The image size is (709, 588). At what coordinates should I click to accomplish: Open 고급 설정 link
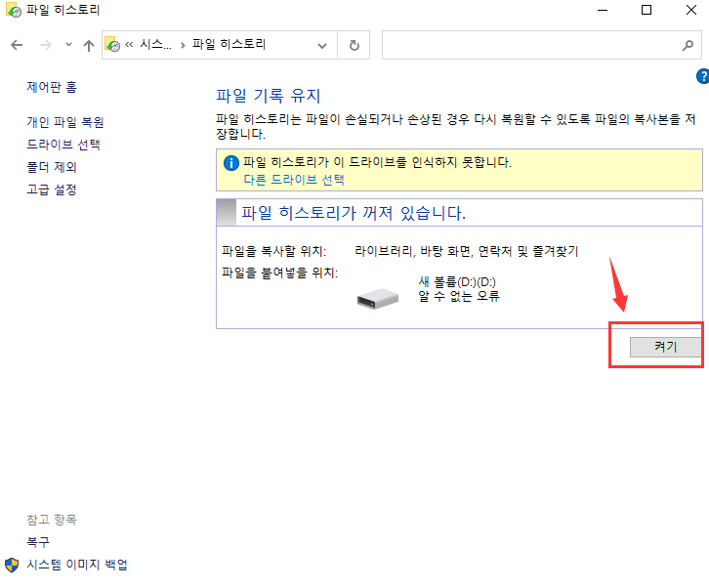tap(52, 189)
